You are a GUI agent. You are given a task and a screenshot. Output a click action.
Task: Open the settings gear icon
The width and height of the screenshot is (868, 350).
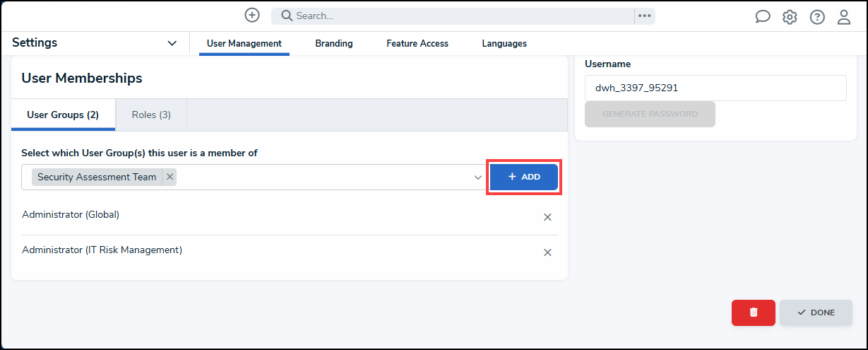click(x=790, y=17)
